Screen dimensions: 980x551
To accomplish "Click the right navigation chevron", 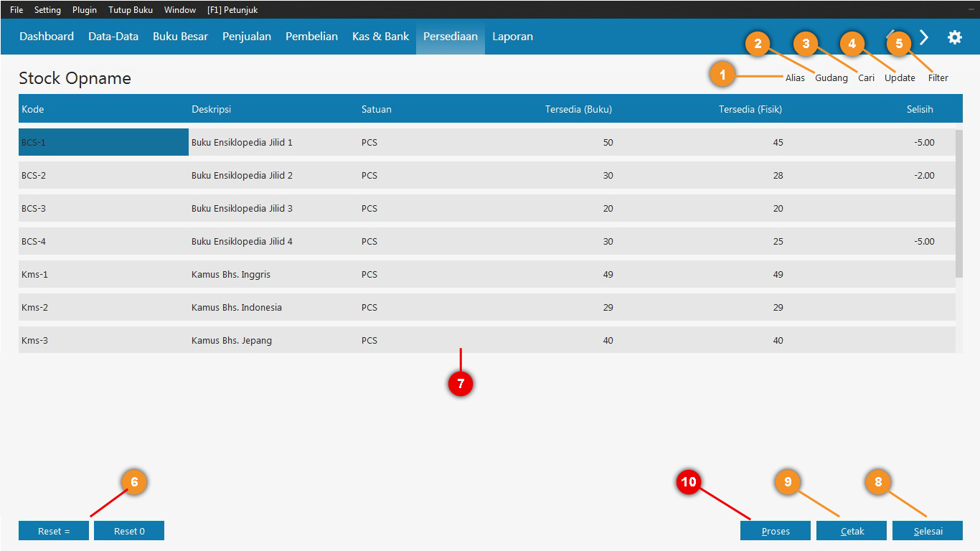I will (x=924, y=37).
